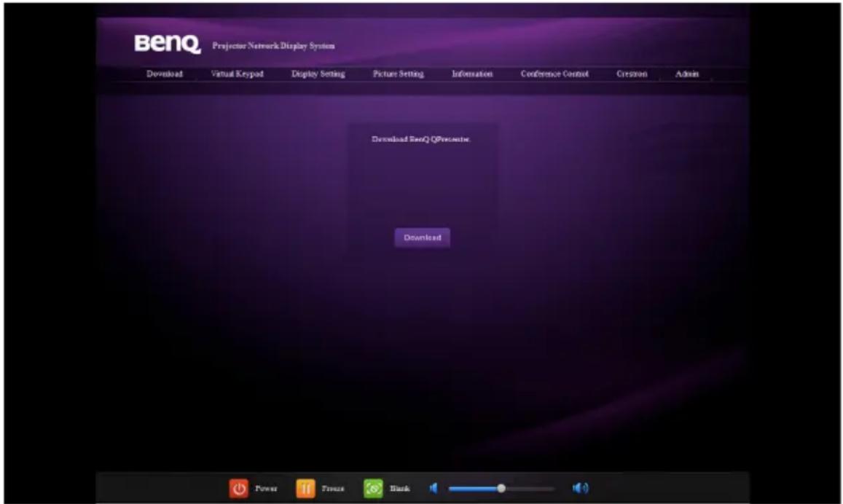Click the volume slider handle
The height and width of the screenshot is (504, 843).
click(501, 489)
